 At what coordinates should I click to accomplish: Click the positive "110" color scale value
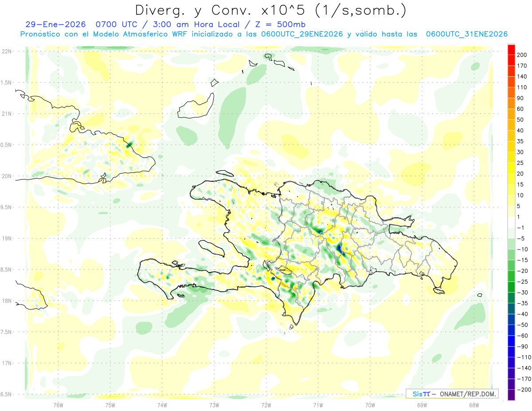(x=522, y=87)
